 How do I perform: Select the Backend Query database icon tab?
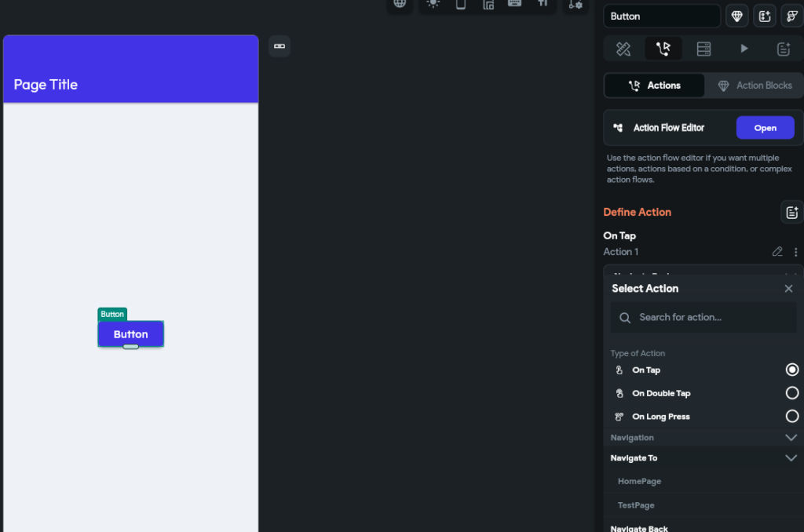tap(703, 49)
